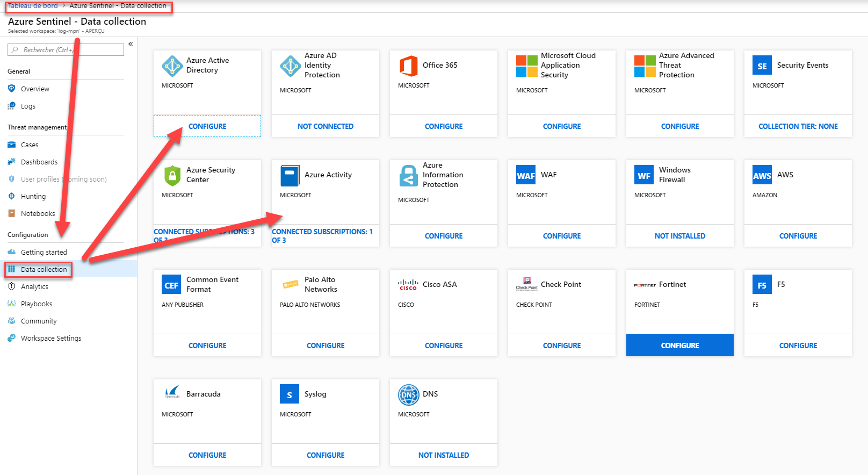Configure the F5 connector
This screenshot has height=475, width=868.
798,346
